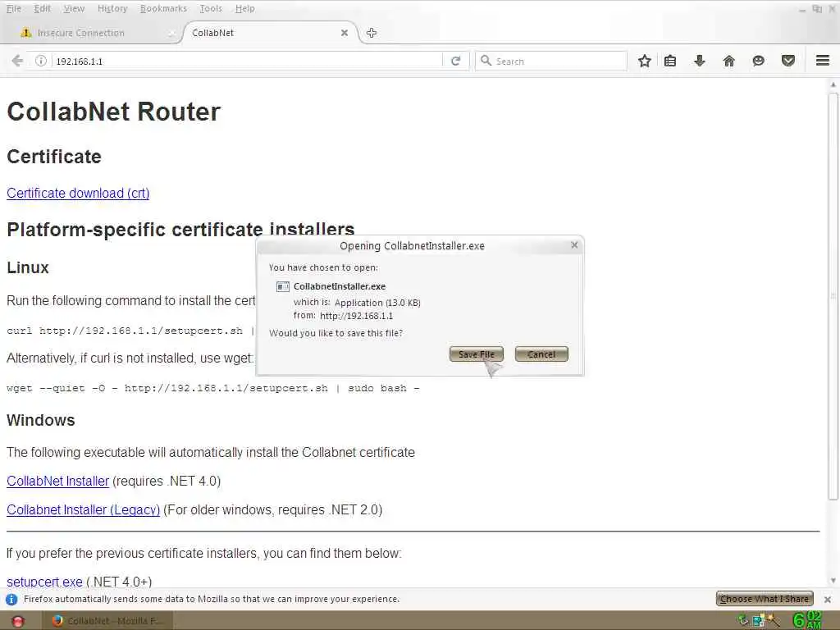Open the setupcert.exe link

pyautogui.click(x=44, y=582)
